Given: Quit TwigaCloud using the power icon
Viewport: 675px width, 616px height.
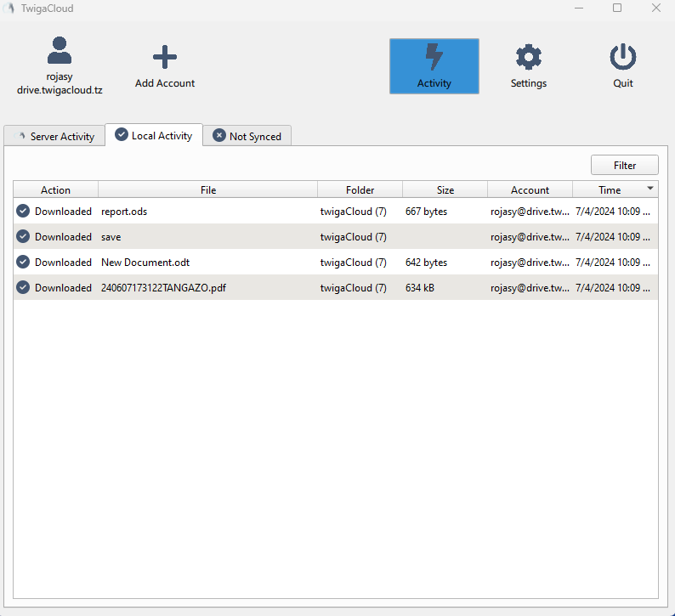Looking at the screenshot, I should point(622,57).
